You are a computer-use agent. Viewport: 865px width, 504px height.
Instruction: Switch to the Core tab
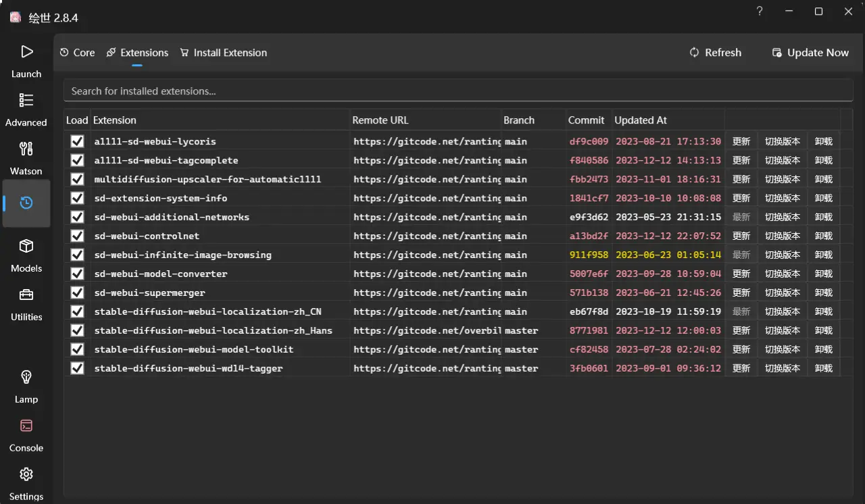pyautogui.click(x=77, y=53)
